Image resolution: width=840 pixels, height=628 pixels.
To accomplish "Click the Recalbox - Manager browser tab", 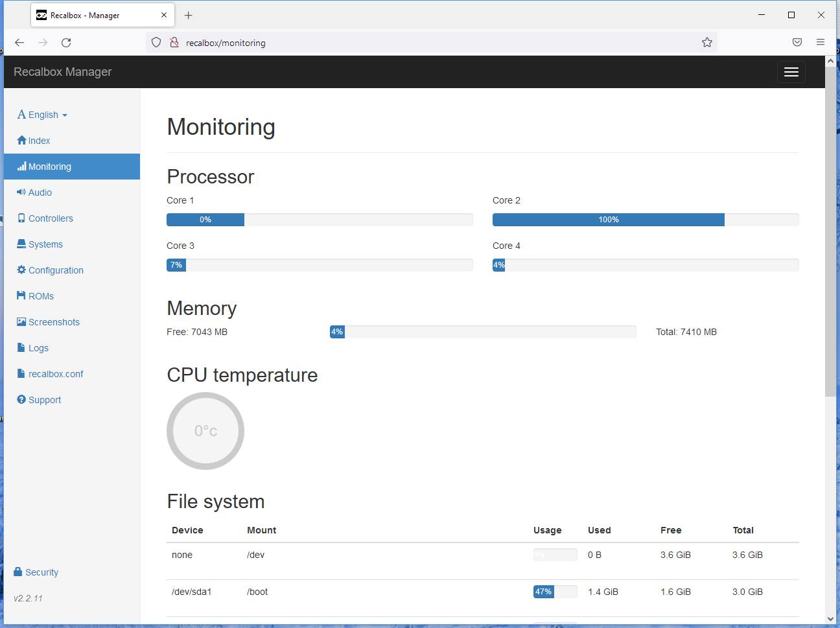I will 101,15.
